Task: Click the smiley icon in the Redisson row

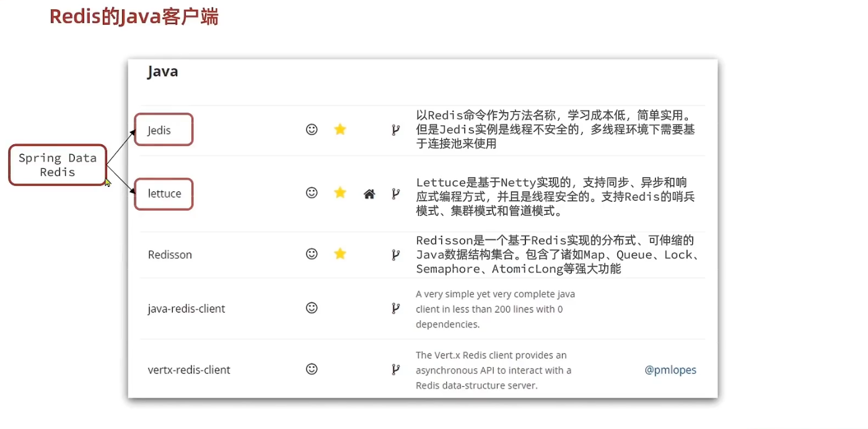Action: coord(312,254)
